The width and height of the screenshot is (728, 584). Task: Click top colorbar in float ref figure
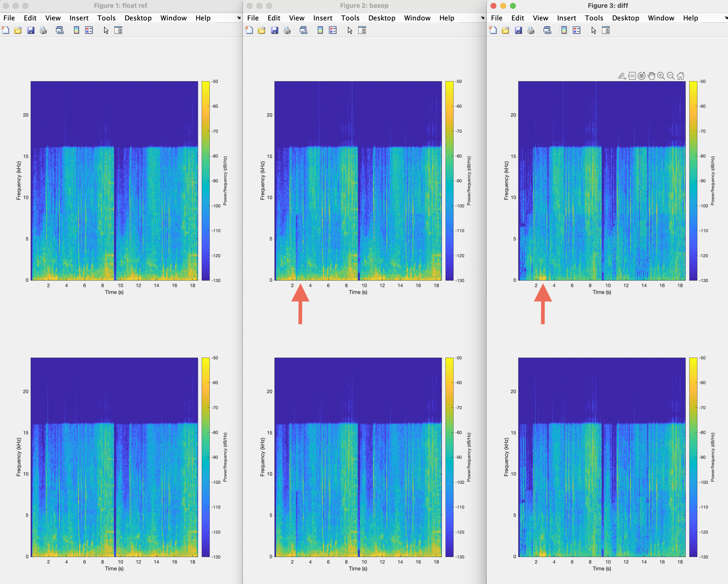click(x=205, y=180)
